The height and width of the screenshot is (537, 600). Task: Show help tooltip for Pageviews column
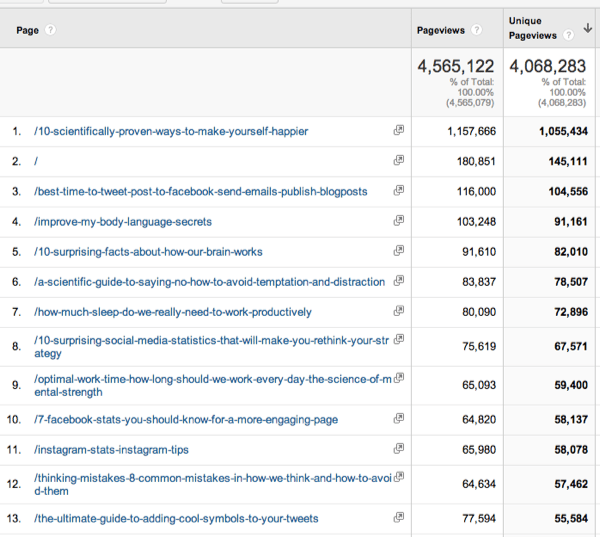[x=476, y=30]
